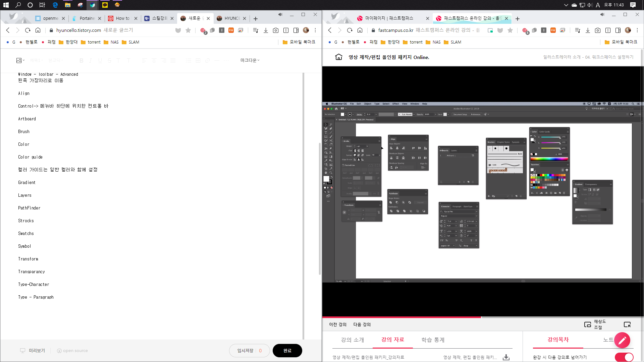Click the screenshot camera icon in left browser
The height and width of the screenshot is (362, 644).
tap(276, 30)
